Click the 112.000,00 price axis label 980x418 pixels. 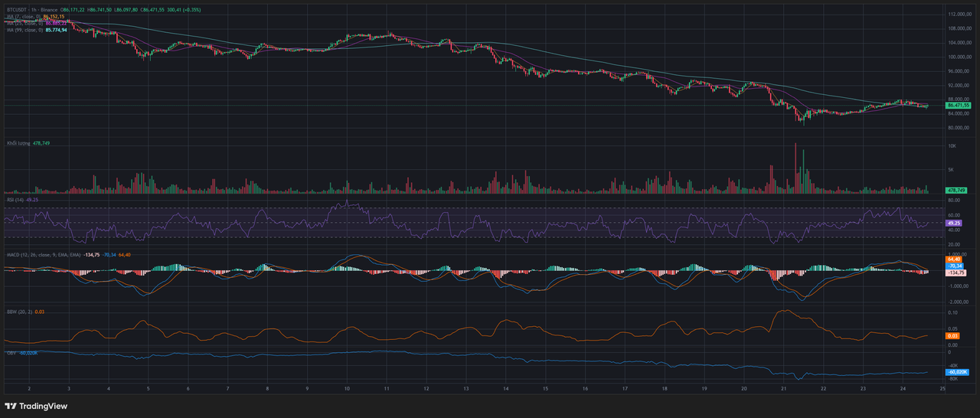pos(960,15)
